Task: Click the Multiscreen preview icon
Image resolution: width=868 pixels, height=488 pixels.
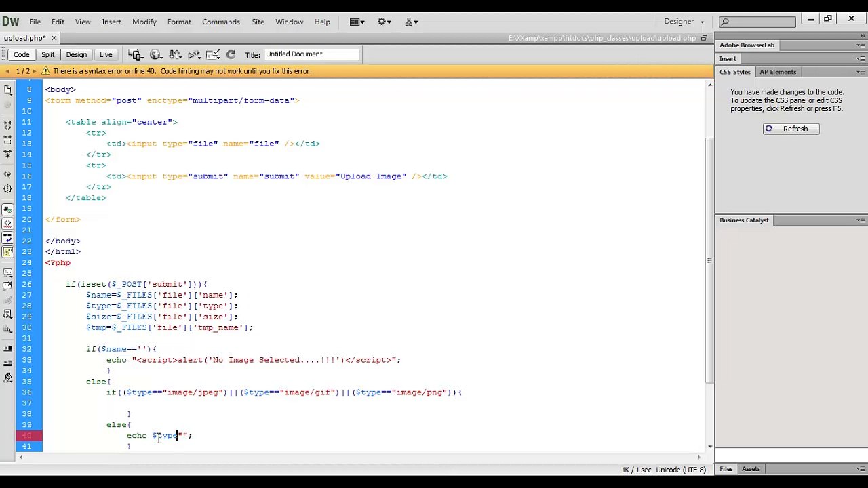Action: [135, 54]
